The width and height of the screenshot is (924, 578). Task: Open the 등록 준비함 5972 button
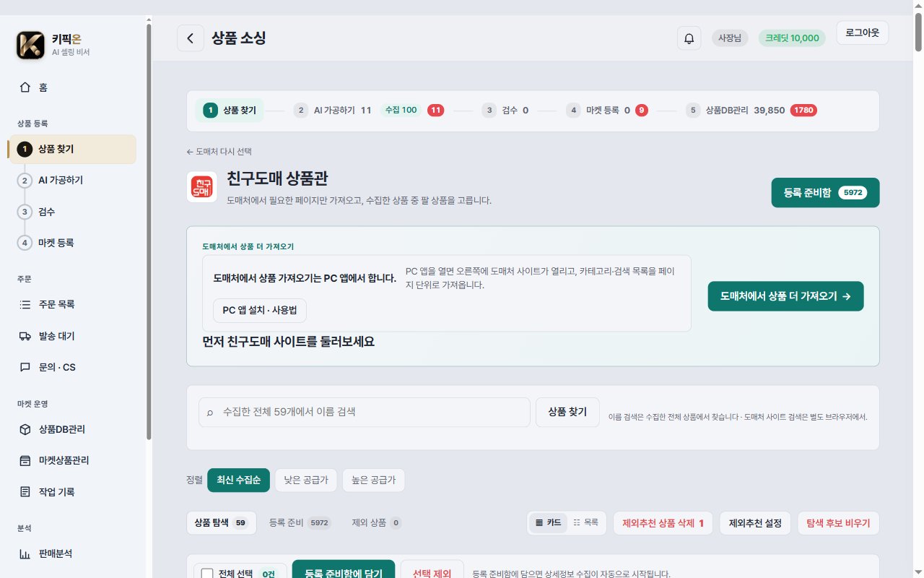(825, 193)
